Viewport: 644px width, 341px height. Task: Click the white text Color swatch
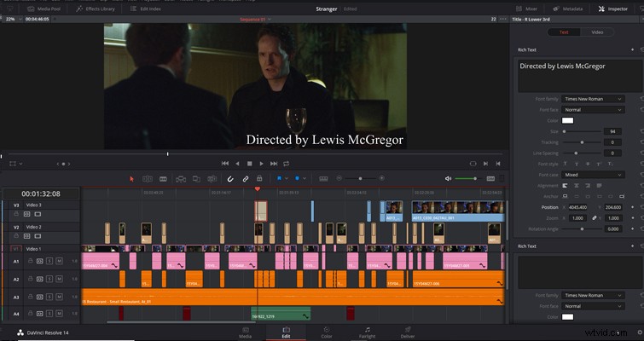[567, 121]
